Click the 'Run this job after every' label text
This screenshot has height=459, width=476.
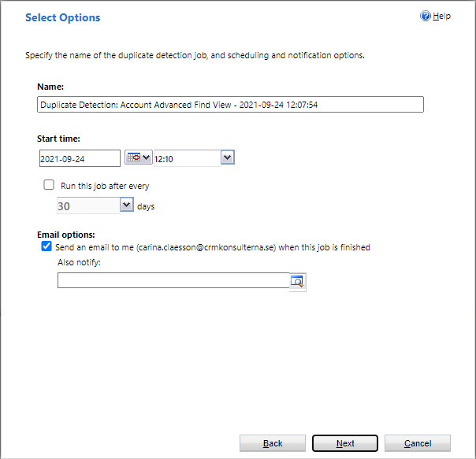(105, 187)
